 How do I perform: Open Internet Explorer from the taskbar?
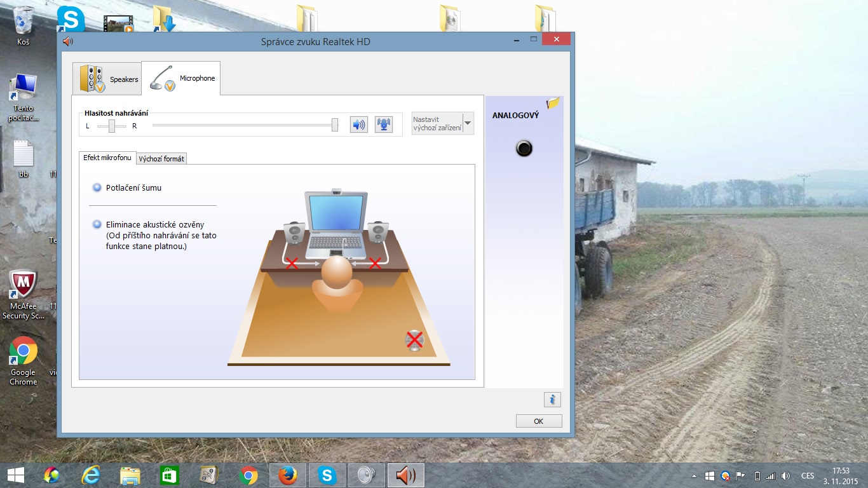coord(91,475)
